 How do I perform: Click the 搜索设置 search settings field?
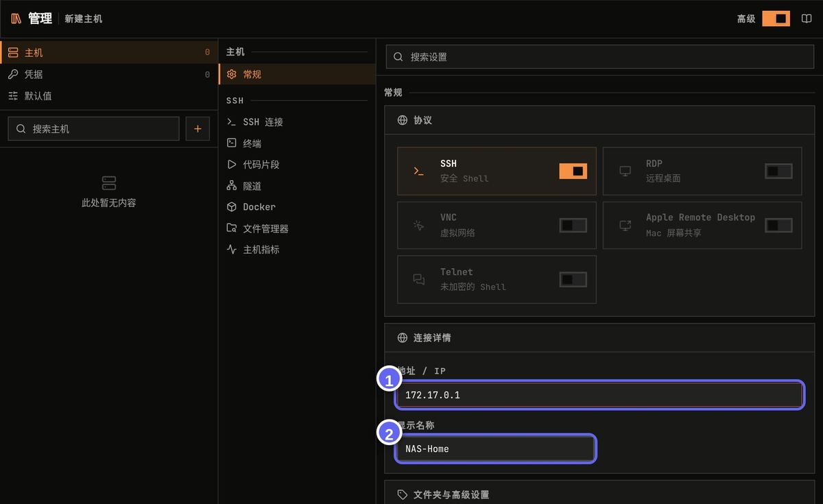coord(600,57)
